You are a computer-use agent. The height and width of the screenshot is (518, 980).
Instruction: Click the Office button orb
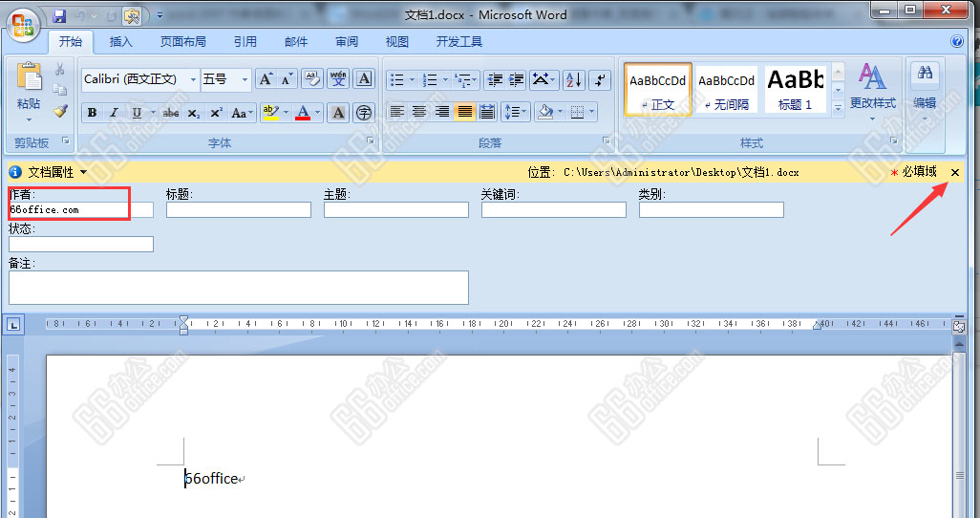point(24,26)
